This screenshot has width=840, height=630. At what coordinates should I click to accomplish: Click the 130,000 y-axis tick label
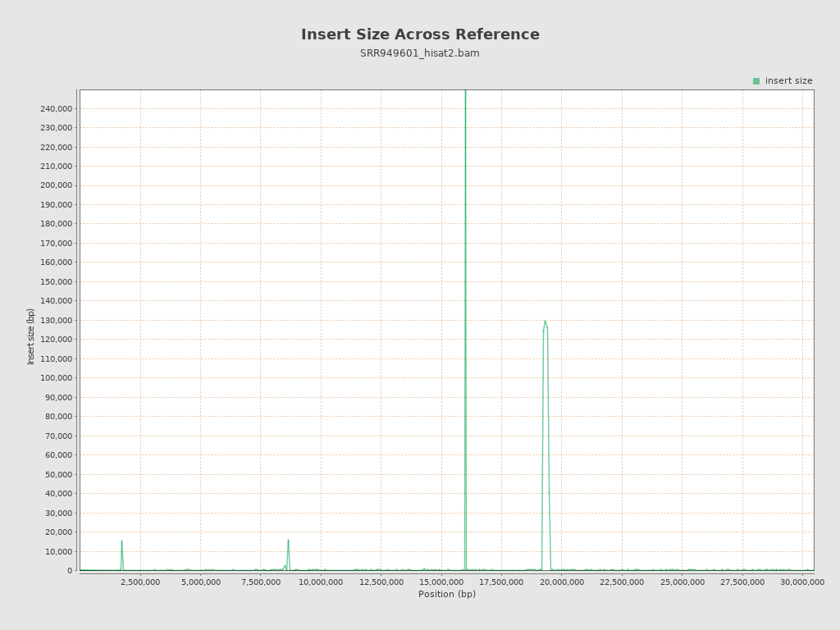click(x=57, y=321)
